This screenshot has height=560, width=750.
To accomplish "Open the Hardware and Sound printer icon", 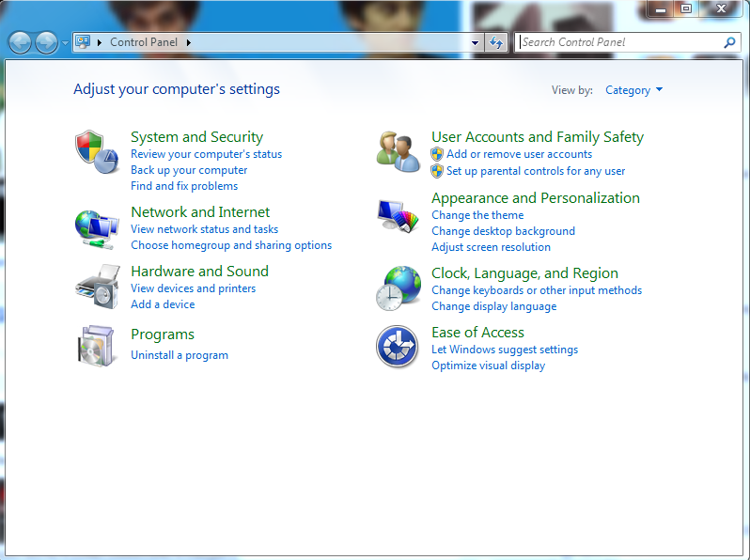I will click(x=97, y=287).
